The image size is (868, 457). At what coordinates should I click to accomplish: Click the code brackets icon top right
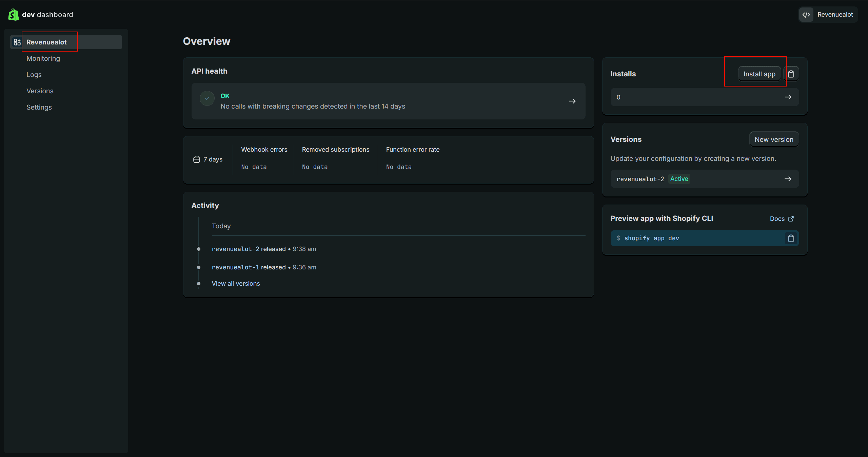pyautogui.click(x=806, y=15)
